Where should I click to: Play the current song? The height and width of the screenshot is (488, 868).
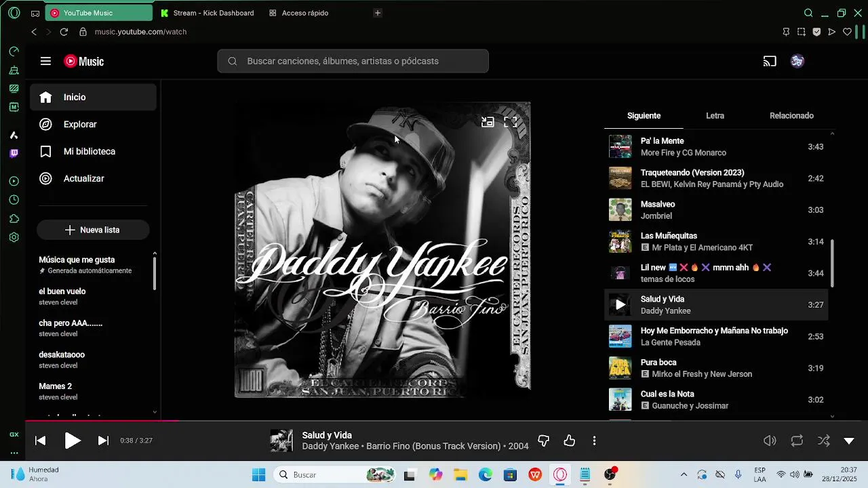[x=73, y=441]
